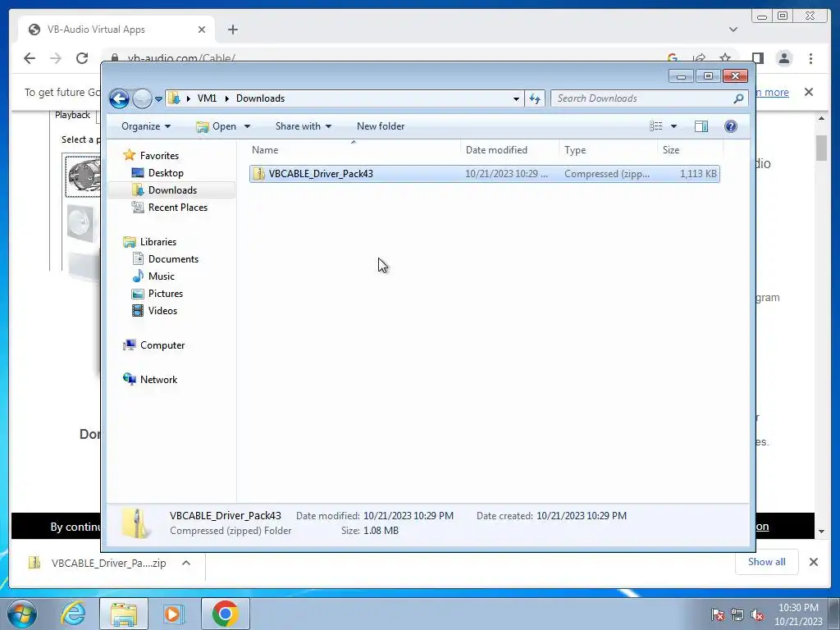Open the Organize menu

pos(146,126)
